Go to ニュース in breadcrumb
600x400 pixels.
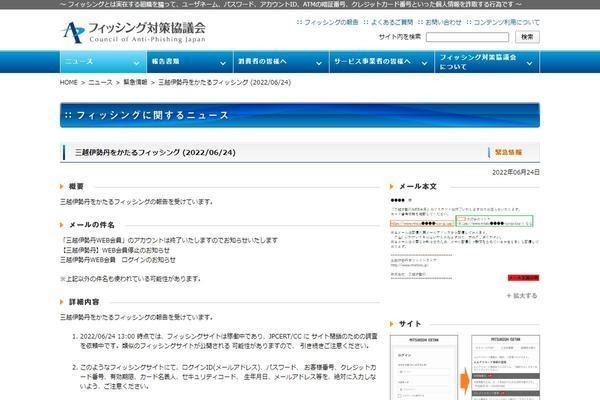click(x=101, y=82)
